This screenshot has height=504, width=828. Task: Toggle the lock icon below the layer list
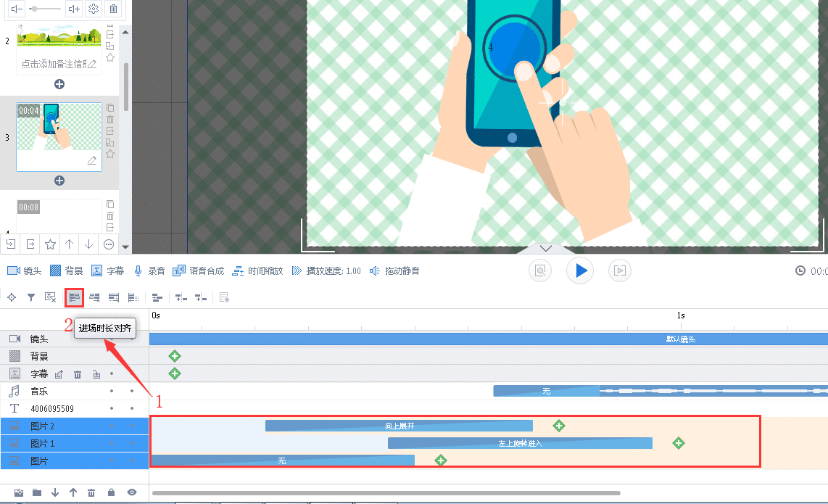click(111, 492)
